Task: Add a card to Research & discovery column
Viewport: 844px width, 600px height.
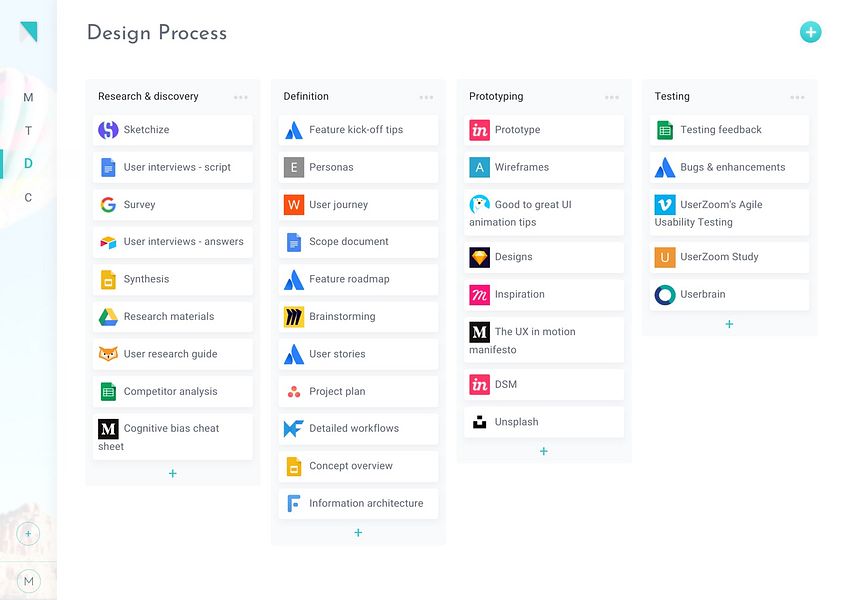Action: pos(172,474)
